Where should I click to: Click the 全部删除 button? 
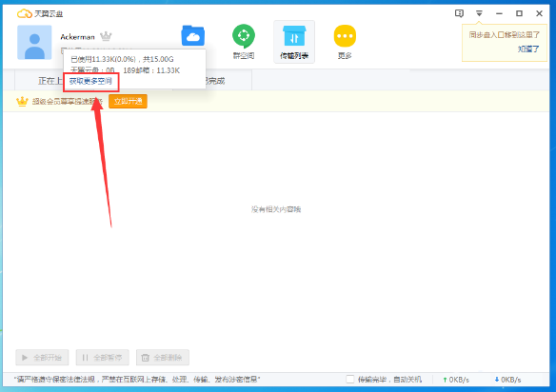point(163,358)
